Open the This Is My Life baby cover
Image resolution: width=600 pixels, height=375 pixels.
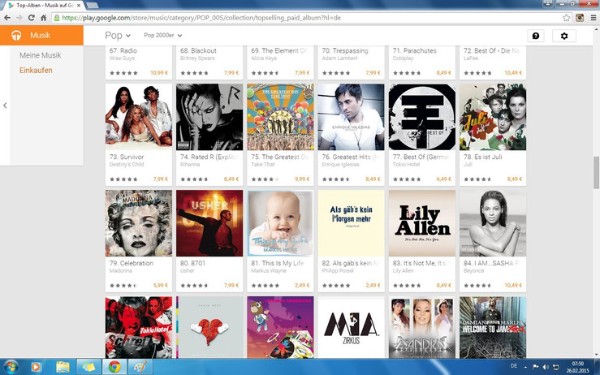pos(280,223)
